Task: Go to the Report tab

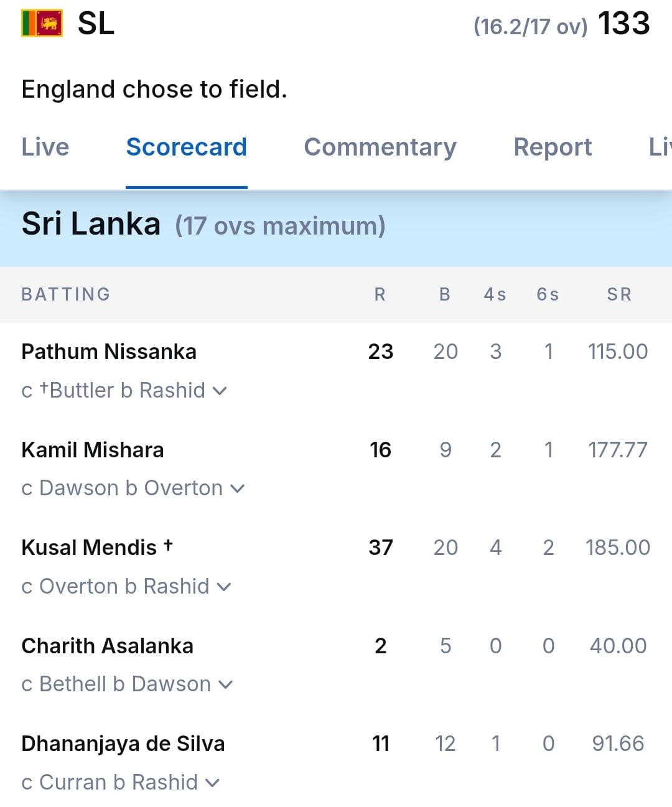Action: coord(553,147)
